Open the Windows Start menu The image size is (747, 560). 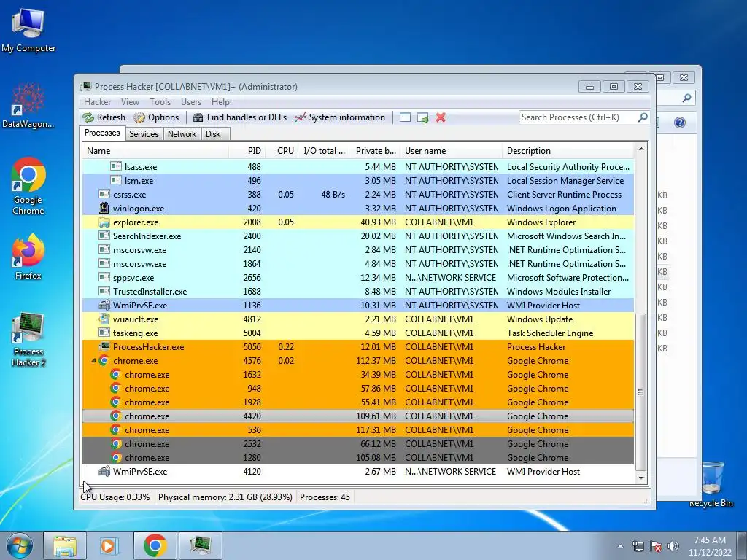(x=19, y=545)
